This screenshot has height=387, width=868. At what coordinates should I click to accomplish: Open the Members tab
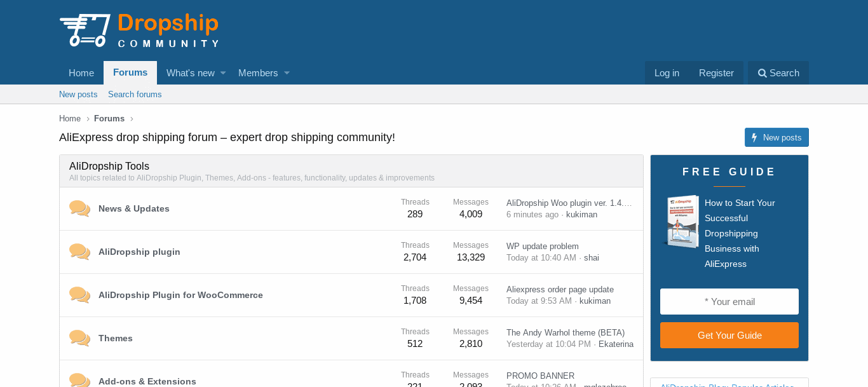click(x=258, y=73)
